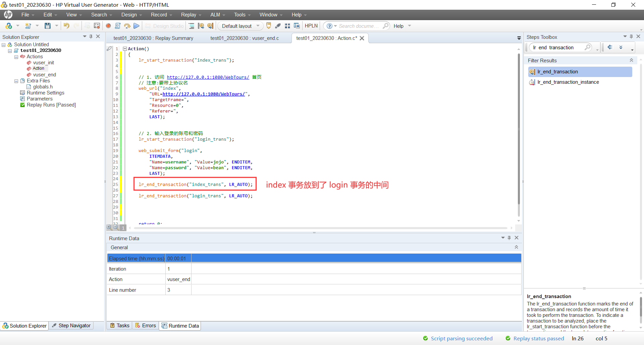Toggle code folding box beside Action()
The width and height of the screenshot is (644, 345).
pyautogui.click(x=125, y=49)
